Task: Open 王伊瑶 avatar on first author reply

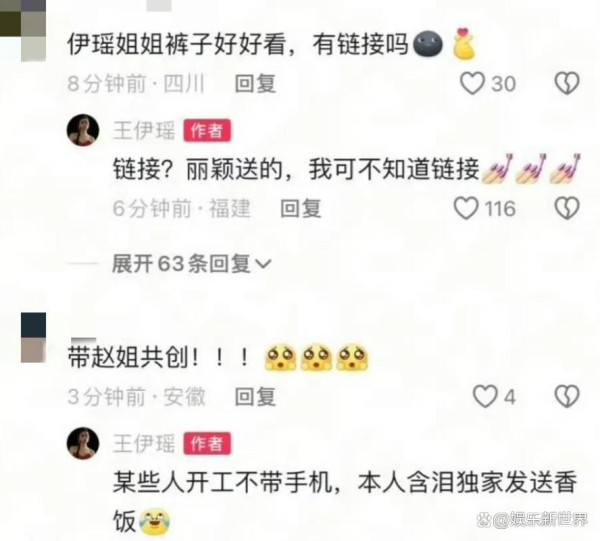Action: point(83,130)
